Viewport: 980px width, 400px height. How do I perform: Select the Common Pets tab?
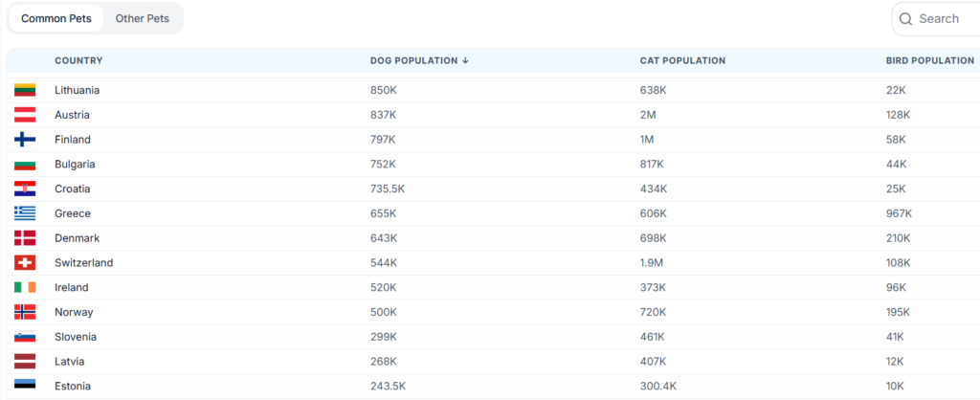(x=56, y=19)
